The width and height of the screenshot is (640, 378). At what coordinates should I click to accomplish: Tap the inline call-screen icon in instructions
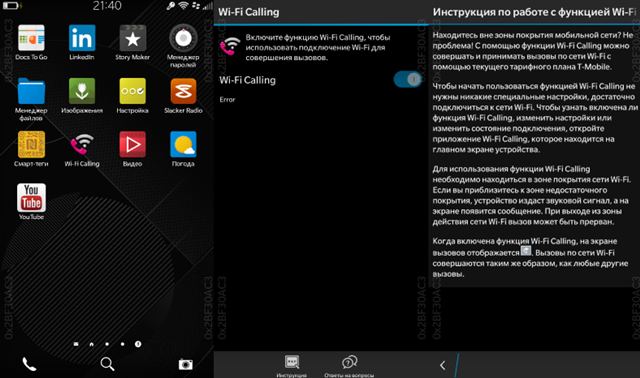pos(526,250)
